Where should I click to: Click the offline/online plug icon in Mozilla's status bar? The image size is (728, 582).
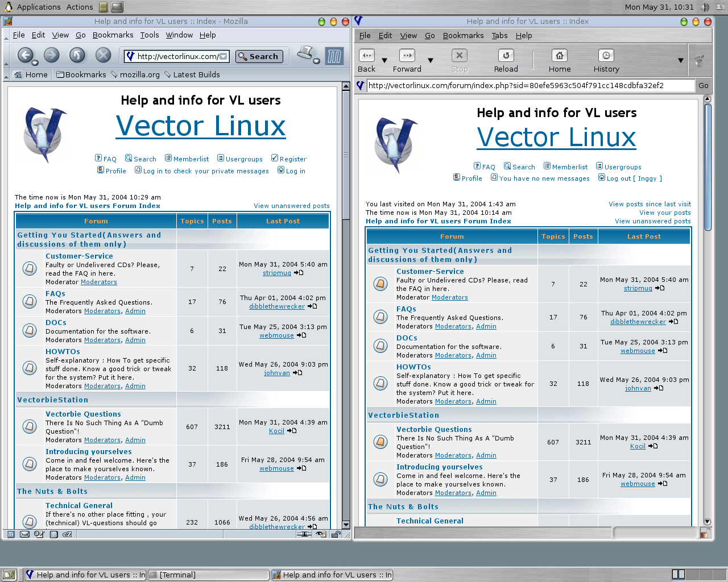pyautogui.click(x=305, y=534)
